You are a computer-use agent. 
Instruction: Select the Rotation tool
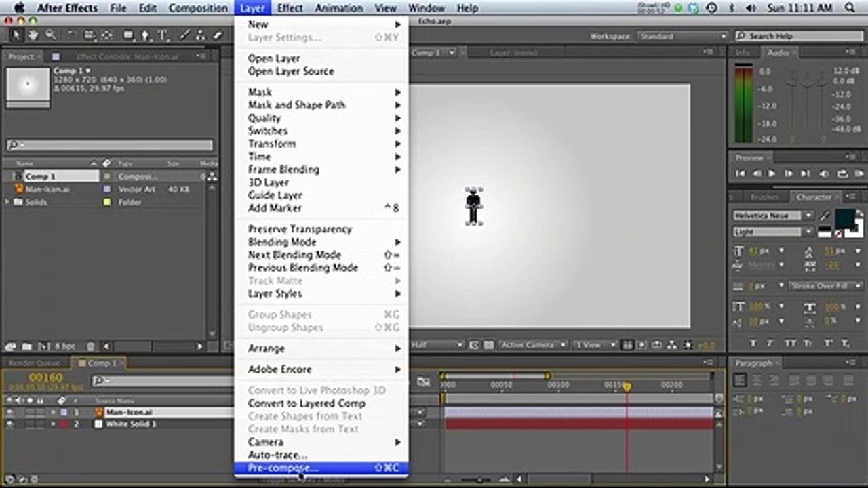(73, 35)
